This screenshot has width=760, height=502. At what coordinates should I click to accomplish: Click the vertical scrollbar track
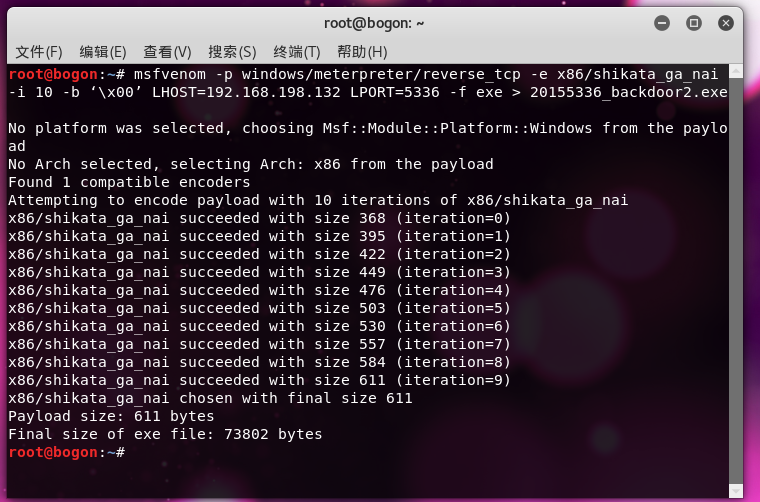click(736, 281)
